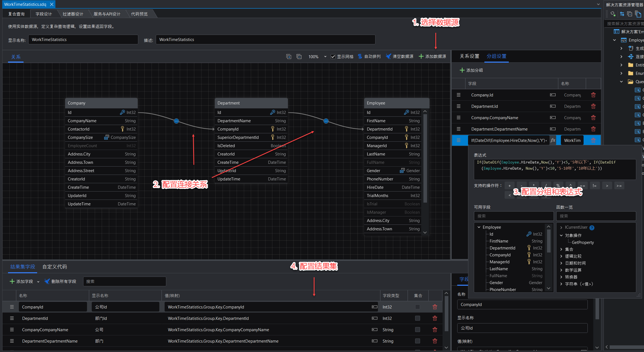Screen dimensions: 644x352
Task: Click the collapse-all icon in the relation canvas toolbar
Action: click(x=299, y=57)
